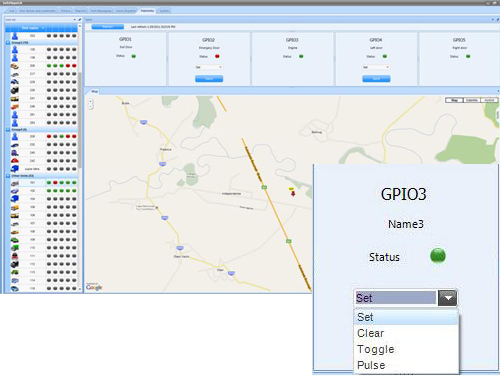
Task: Click the GPIO1 green status indicator
Action: (x=134, y=56)
